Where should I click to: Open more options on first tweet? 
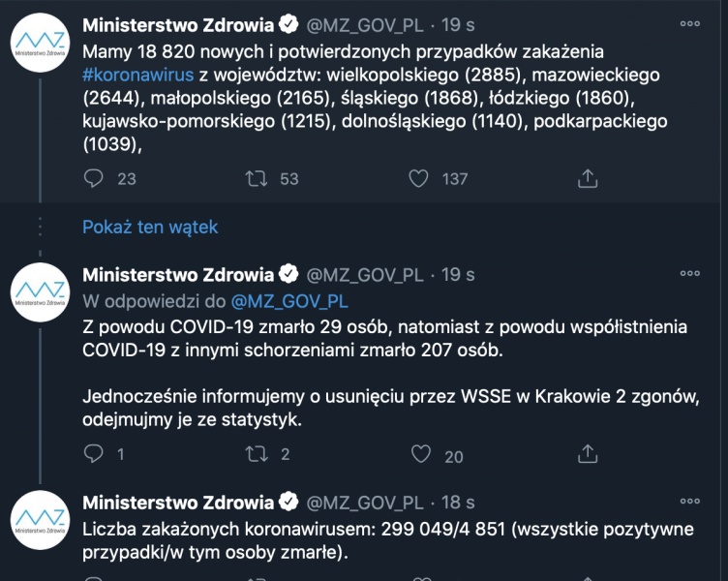pyautogui.click(x=689, y=23)
